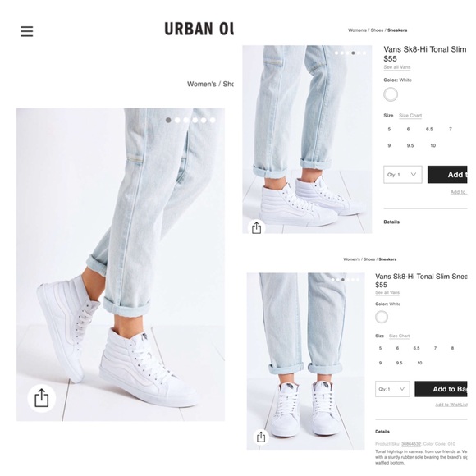The image size is (476, 476).
Task: Open See all Vans link in top panel
Action: point(397,67)
